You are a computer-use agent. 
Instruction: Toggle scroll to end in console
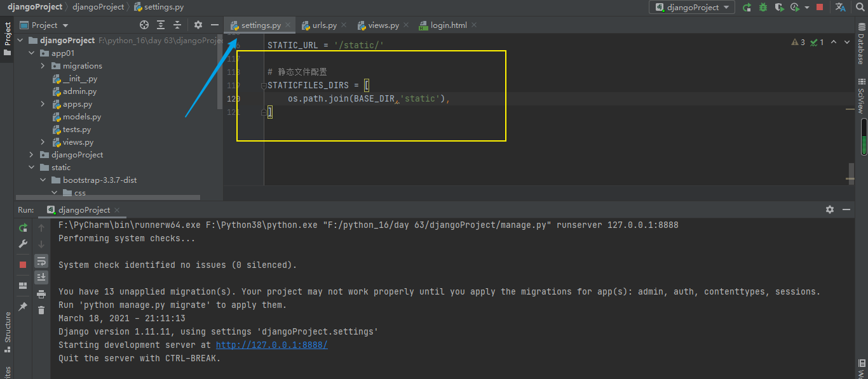point(41,277)
